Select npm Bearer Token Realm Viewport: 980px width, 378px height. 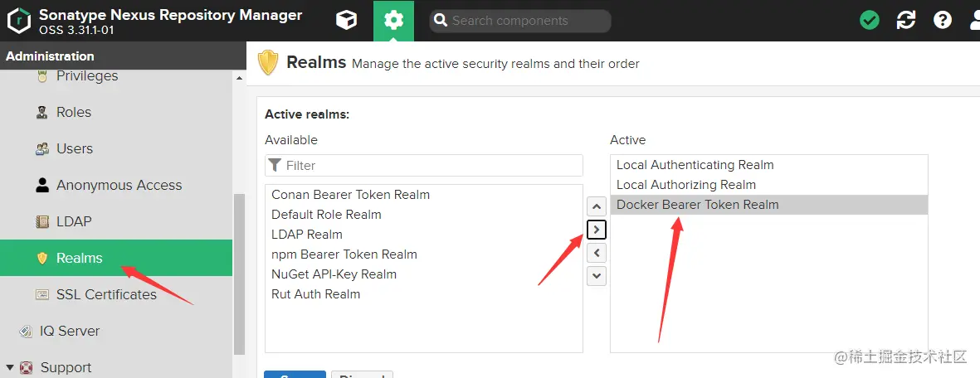coord(424,254)
